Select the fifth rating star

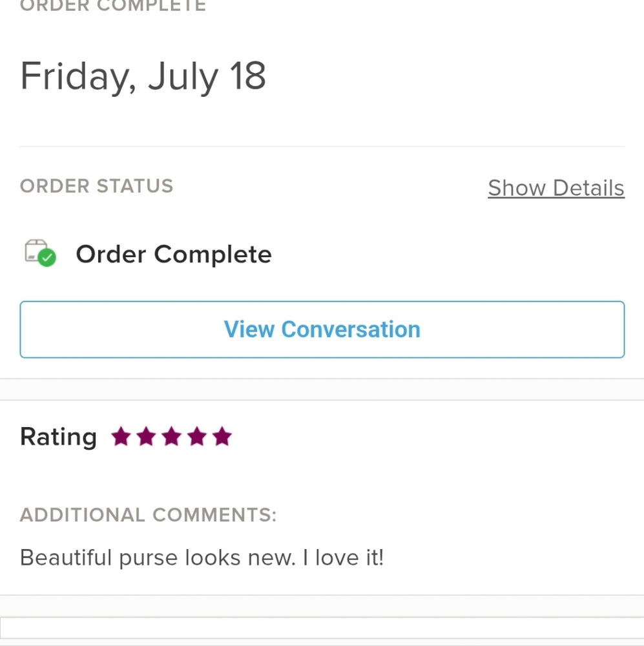click(222, 436)
